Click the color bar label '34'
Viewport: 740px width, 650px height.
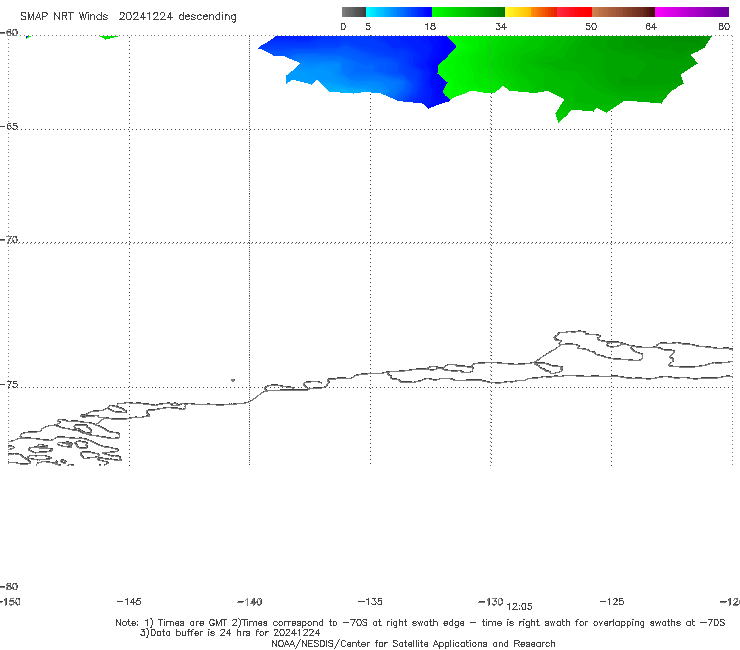501,27
